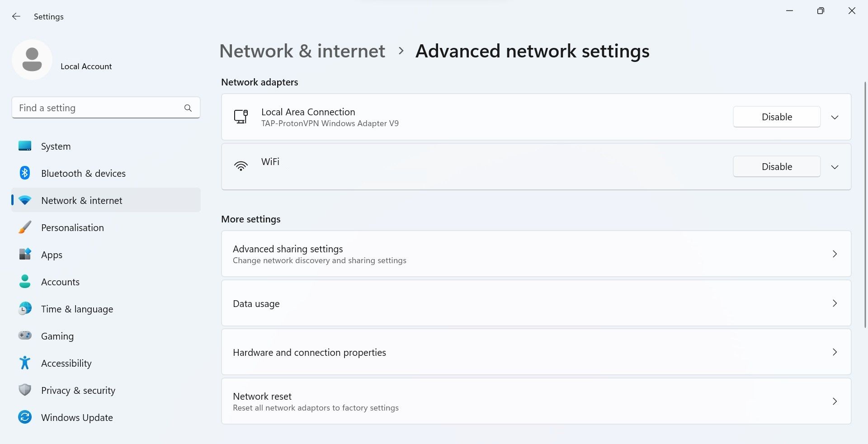Click the Windows Update icon

[x=25, y=417]
